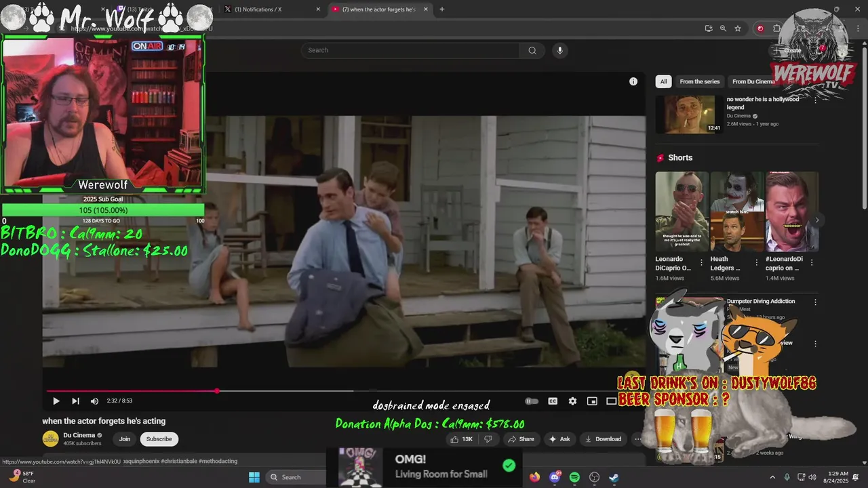Image resolution: width=868 pixels, height=488 pixels.
Task: Open the system tray microphone icon
Action: click(787, 477)
